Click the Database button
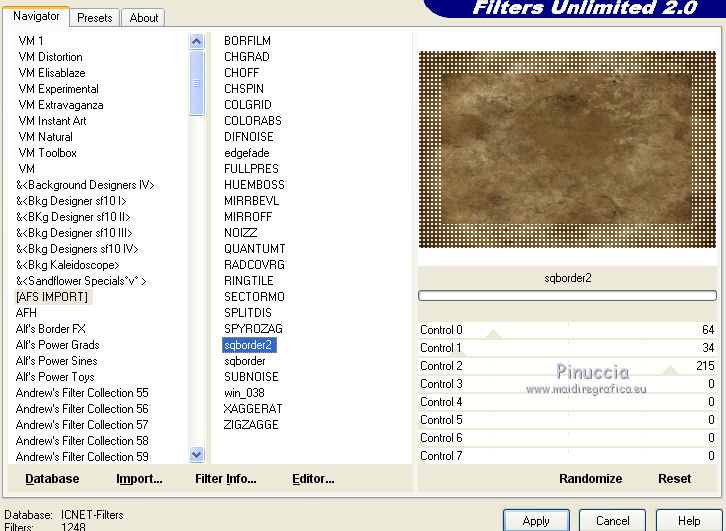Screen dimensions: 726x531 pyautogui.click(x=52, y=479)
